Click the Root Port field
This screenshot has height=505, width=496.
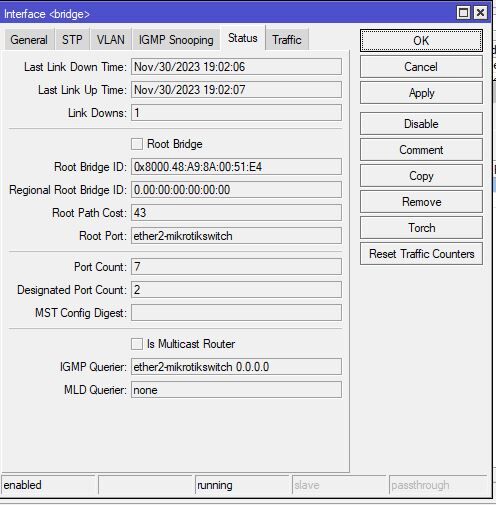tap(236, 236)
